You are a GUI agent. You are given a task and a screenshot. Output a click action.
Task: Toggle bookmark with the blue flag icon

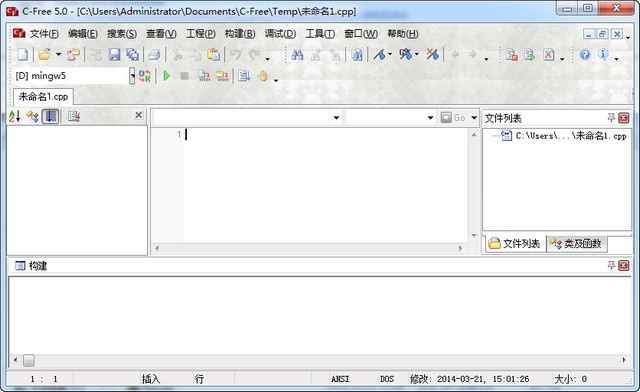[x=380, y=54]
